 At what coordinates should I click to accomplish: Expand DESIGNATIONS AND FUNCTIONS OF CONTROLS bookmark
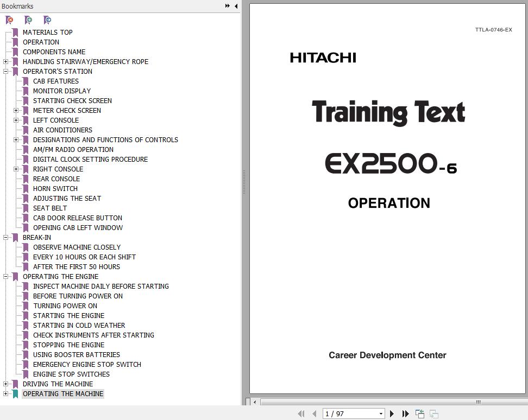point(16,139)
